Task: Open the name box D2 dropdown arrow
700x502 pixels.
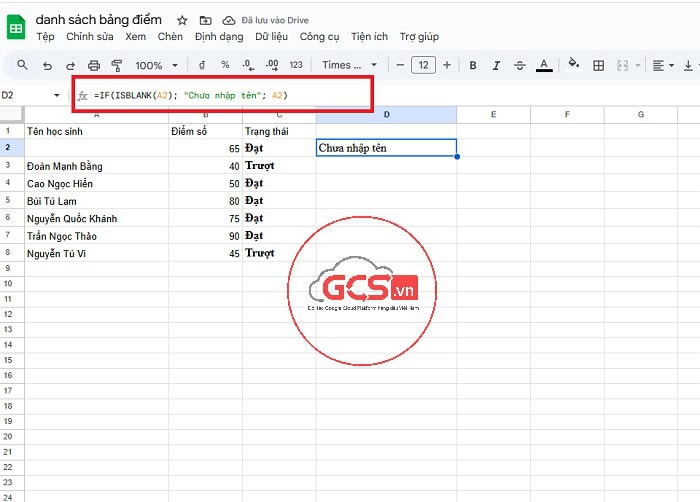Action: tap(56, 95)
